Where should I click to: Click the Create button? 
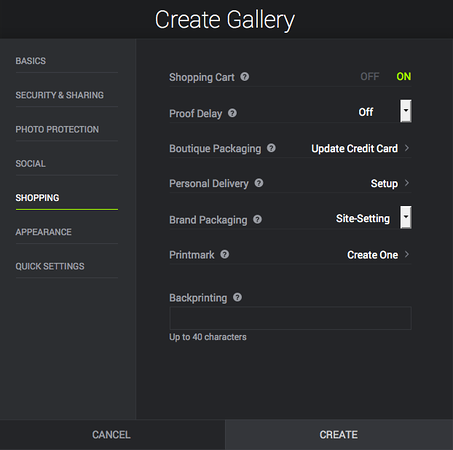pyautogui.click(x=339, y=435)
